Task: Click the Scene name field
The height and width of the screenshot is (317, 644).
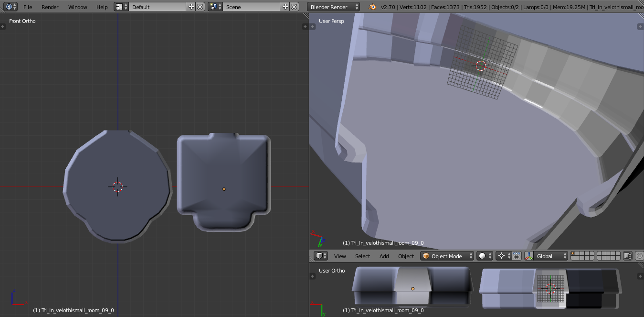Action: (252, 7)
